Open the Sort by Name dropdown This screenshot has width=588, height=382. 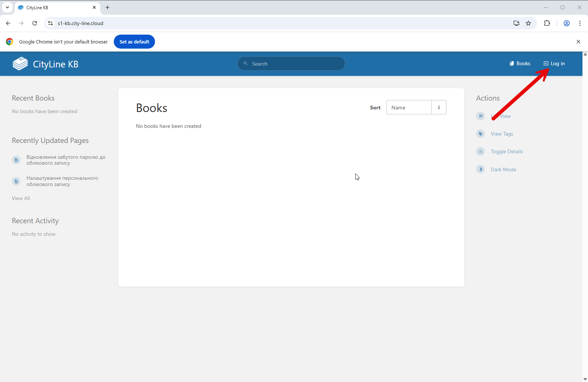pyautogui.click(x=409, y=108)
